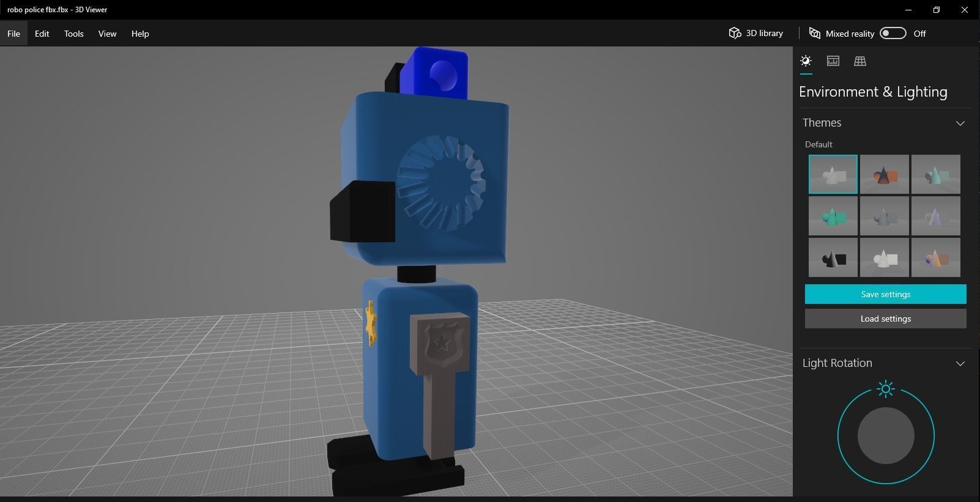Select the pale lavender cone theme
The height and width of the screenshot is (502, 980).
point(935,216)
